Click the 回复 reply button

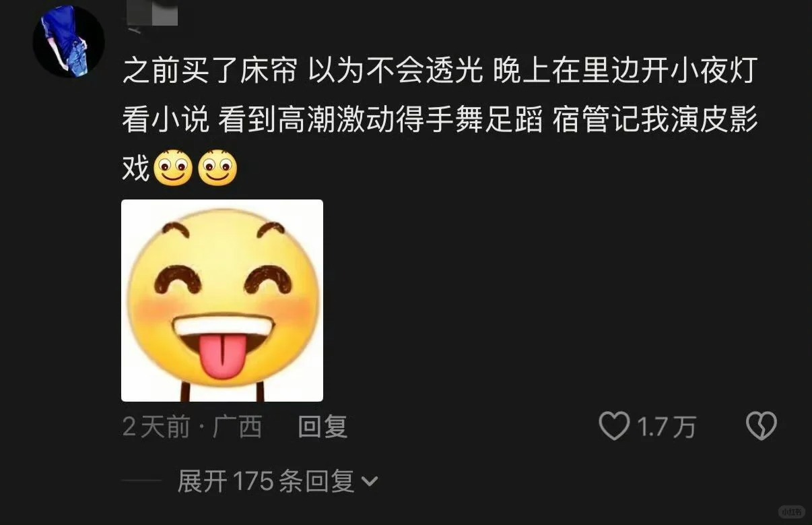coord(323,427)
